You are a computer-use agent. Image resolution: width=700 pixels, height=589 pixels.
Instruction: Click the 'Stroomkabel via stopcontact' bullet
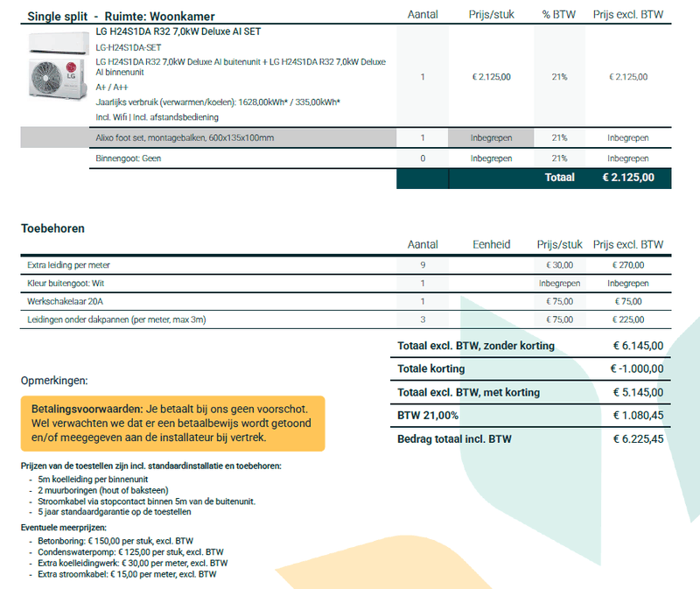[146, 501]
